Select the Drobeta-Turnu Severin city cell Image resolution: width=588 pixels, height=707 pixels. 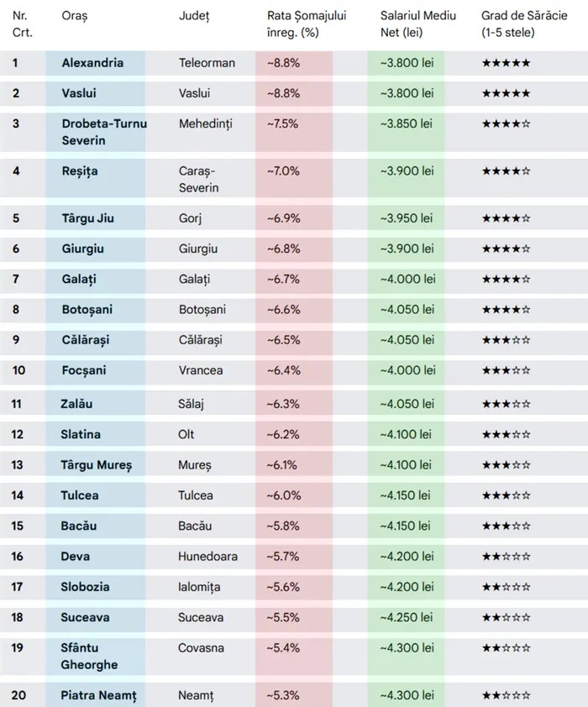point(104,132)
